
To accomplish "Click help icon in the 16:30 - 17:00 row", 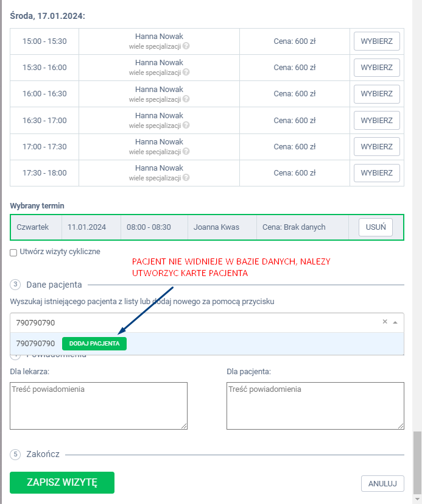I will tap(186, 125).
